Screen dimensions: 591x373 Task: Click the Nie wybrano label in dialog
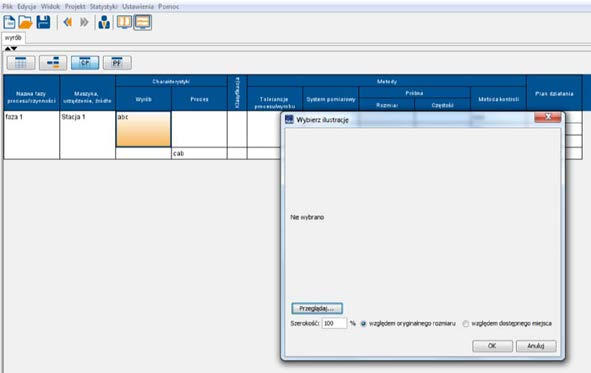(307, 217)
